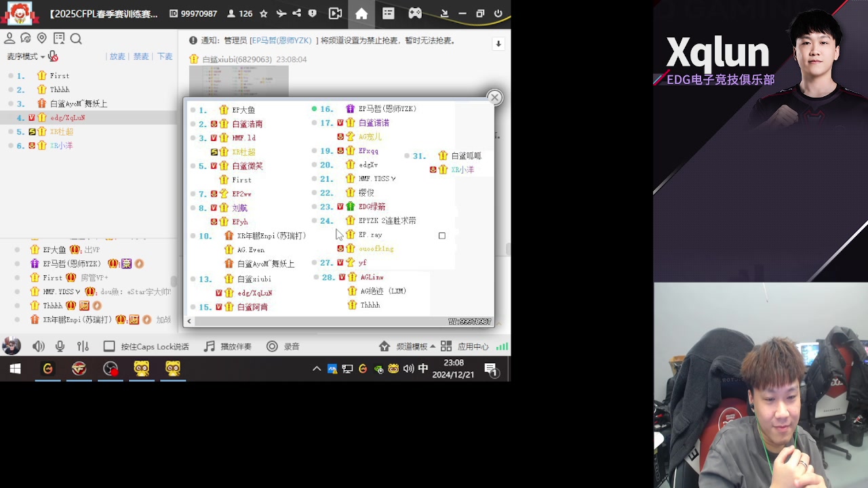Click the 播放伴奏 music button
The height and width of the screenshot is (488, 868).
click(228, 346)
